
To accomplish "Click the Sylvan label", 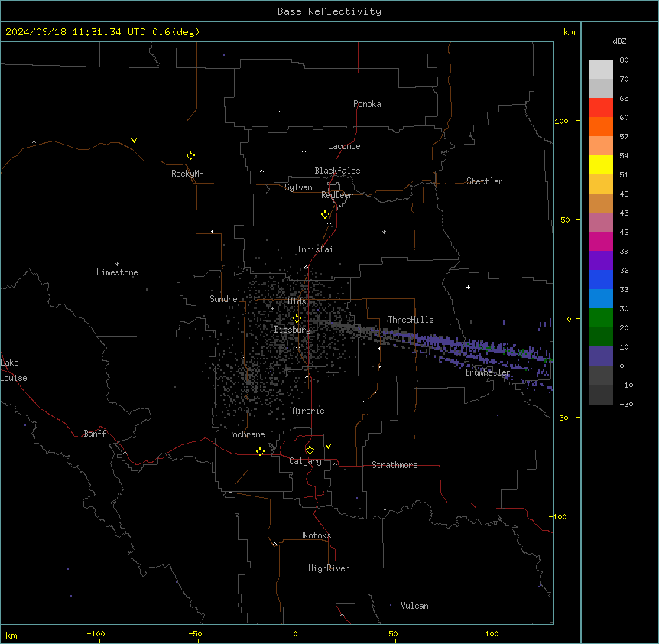I will point(298,187).
